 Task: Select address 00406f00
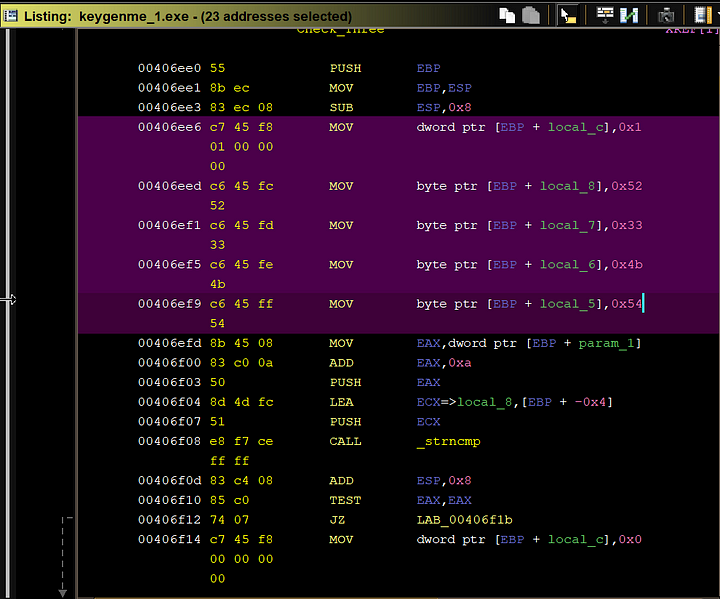coord(169,363)
